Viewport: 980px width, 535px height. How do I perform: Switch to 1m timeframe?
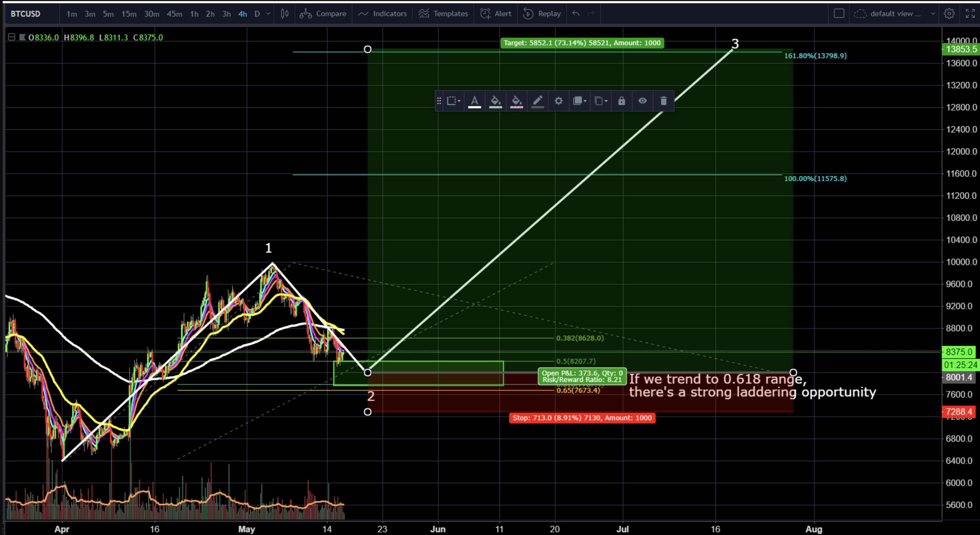click(x=72, y=14)
